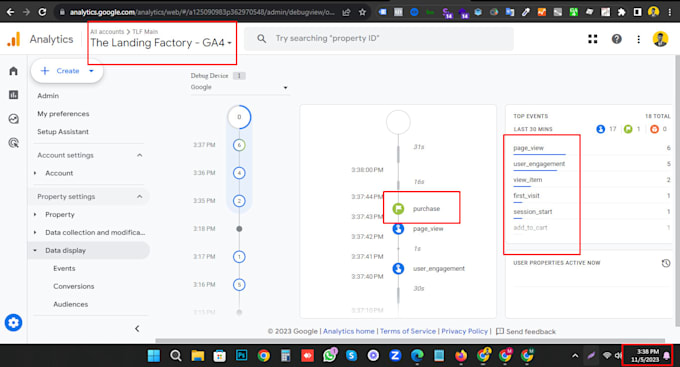Click the browser back arrow
Screen dimensions: 680x367
10,12
